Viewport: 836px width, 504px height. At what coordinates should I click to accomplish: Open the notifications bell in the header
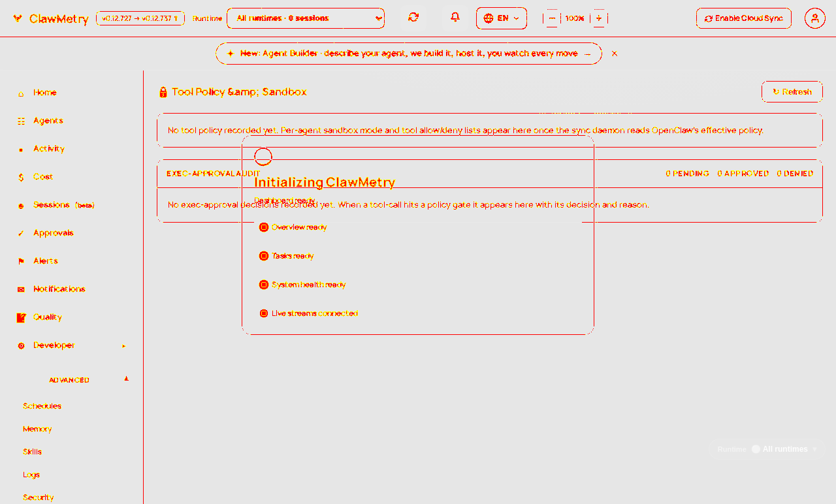[x=455, y=18]
